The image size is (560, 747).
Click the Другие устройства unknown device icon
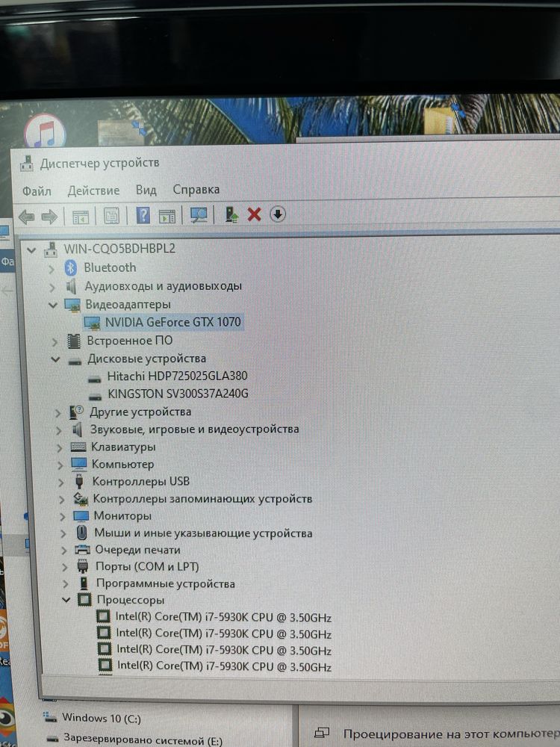point(76,412)
